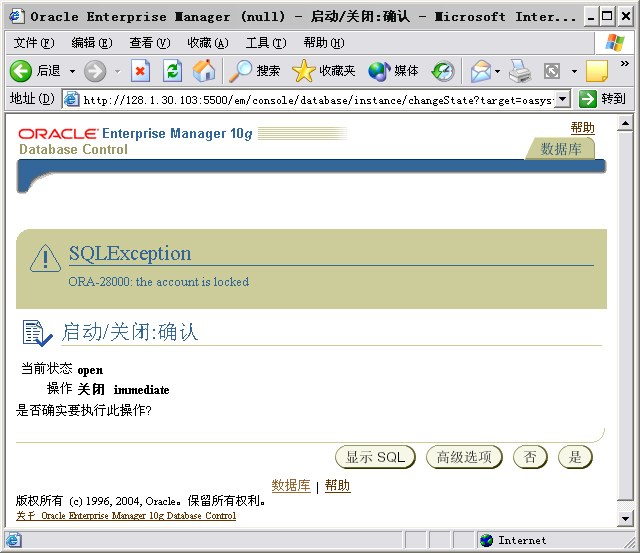This screenshot has width=640, height=553.
Task: Expand the Forward button history dropdown
Action: pyautogui.click(x=118, y=71)
